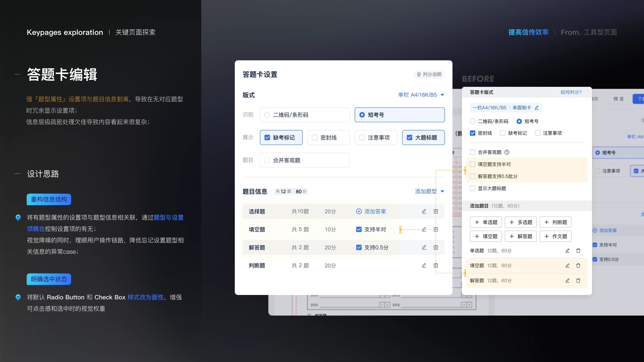Click the plus-circle icon beside 添加答案

(x=359, y=211)
